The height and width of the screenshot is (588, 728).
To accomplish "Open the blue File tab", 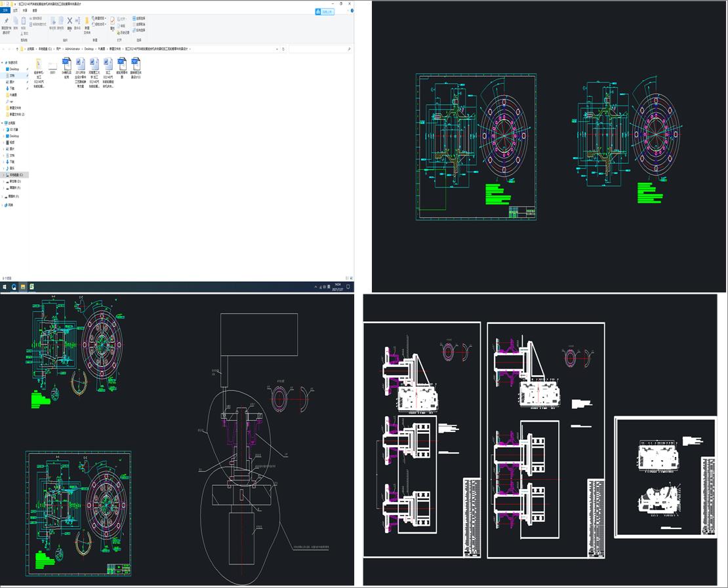I will click(5, 10).
